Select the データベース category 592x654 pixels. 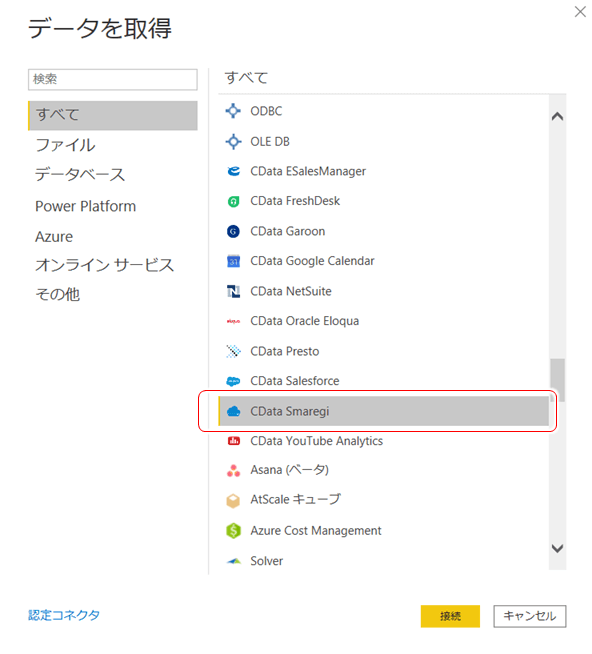(80, 174)
